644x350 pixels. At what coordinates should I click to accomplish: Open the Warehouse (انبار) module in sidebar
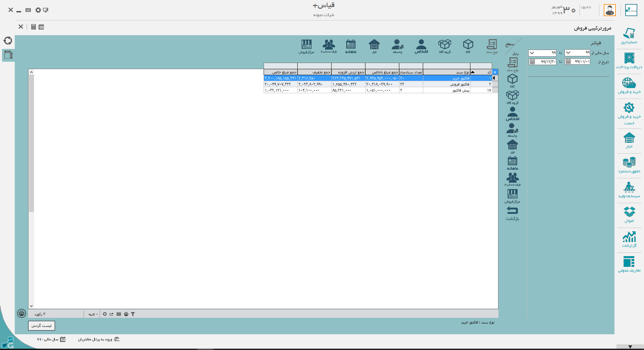pos(629,140)
